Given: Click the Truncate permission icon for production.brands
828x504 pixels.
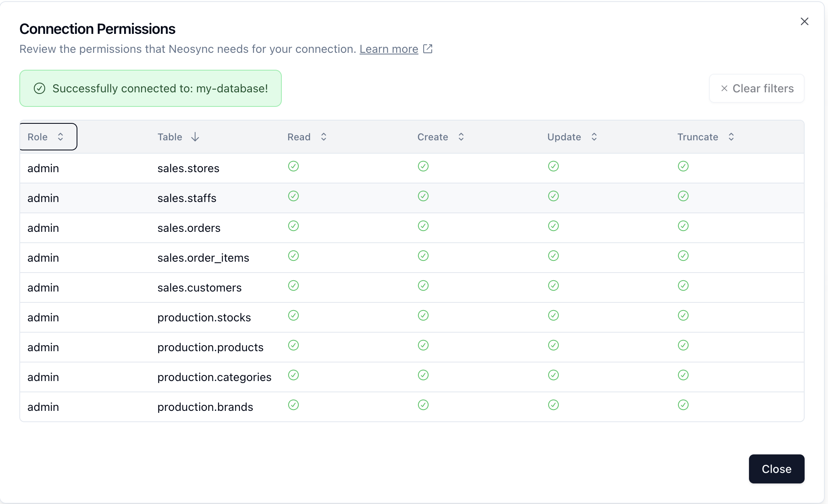Looking at the screenshot, I should point(684,406).
